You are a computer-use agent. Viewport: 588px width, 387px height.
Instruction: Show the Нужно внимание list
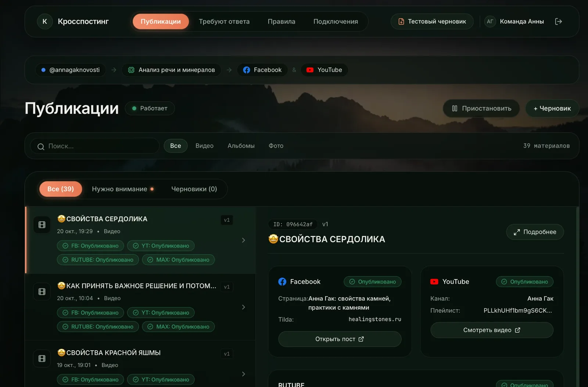pos(123,189)
